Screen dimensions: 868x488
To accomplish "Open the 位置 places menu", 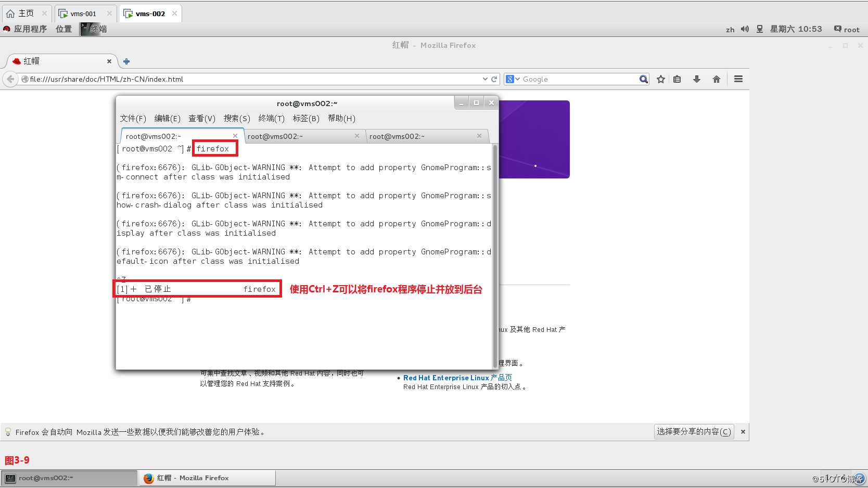I will tap(63, 29).
